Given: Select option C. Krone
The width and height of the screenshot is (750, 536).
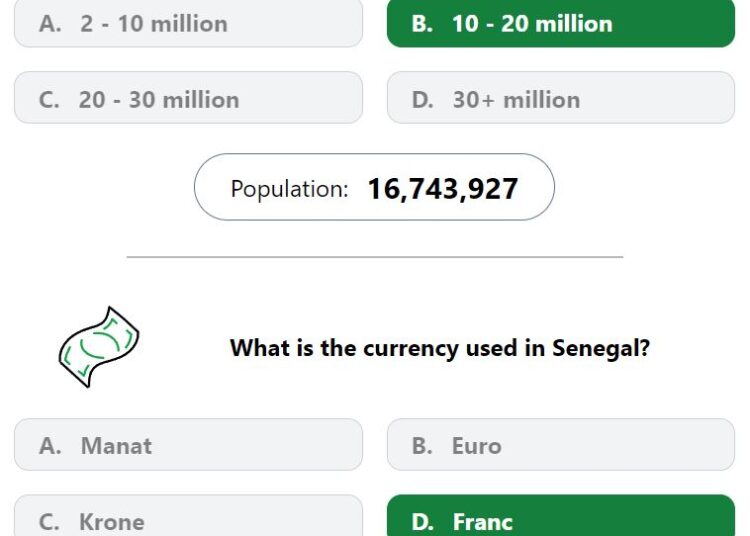Looking at the screenshot, I should 188,516.
